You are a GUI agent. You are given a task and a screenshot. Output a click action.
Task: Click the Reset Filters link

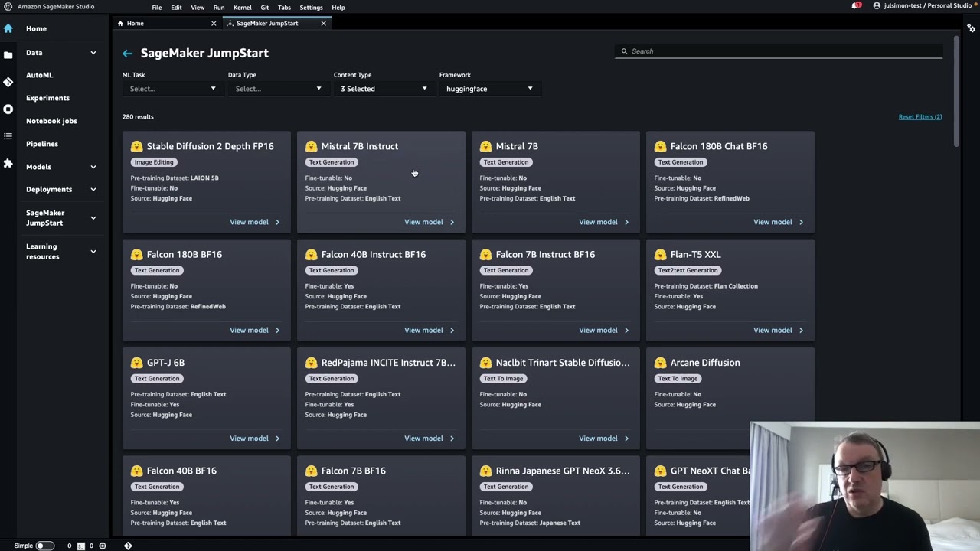click(x=920, y=117)
